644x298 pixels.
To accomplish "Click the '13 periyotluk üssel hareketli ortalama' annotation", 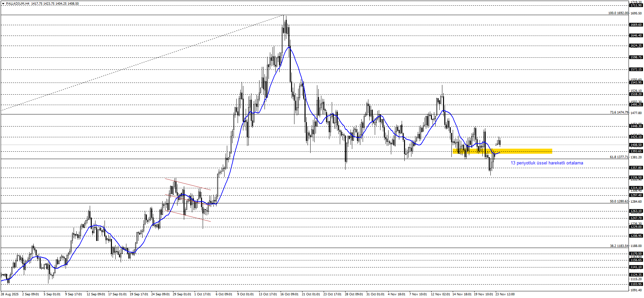I will tap(547, 163).
